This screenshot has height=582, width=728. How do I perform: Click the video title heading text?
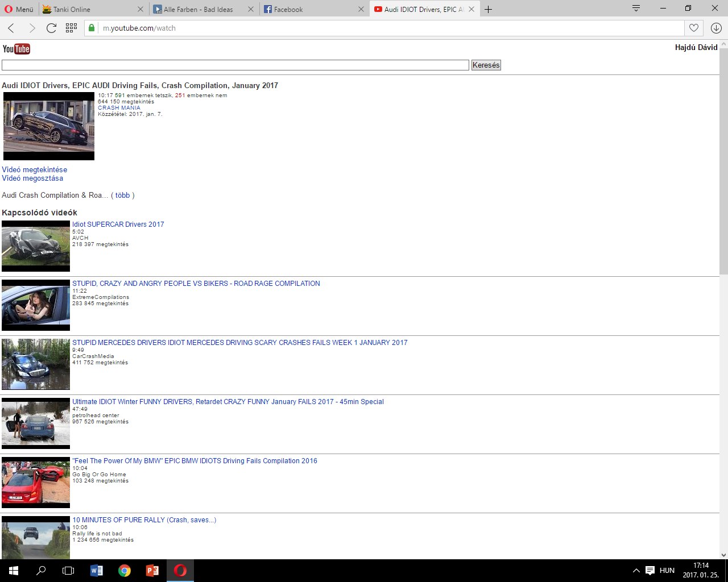click(x=140, y=85)
